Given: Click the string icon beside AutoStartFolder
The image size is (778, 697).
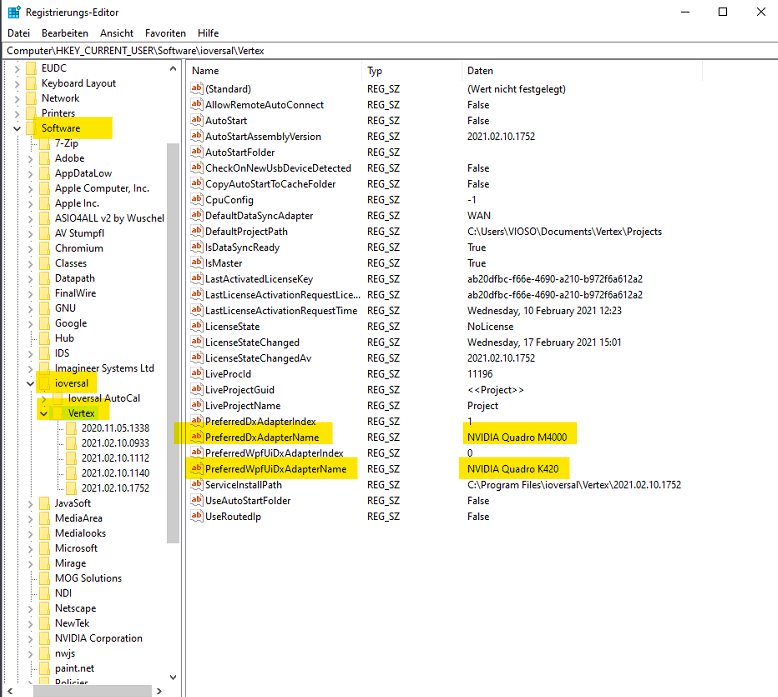Looking at the screenshot, I should point(196,152).
